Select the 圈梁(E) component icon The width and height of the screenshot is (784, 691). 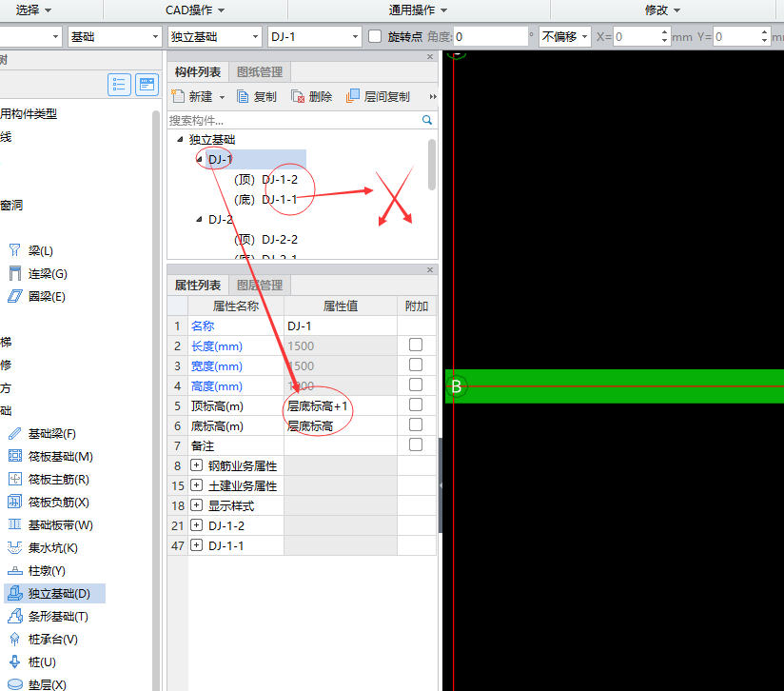point(15,297)
